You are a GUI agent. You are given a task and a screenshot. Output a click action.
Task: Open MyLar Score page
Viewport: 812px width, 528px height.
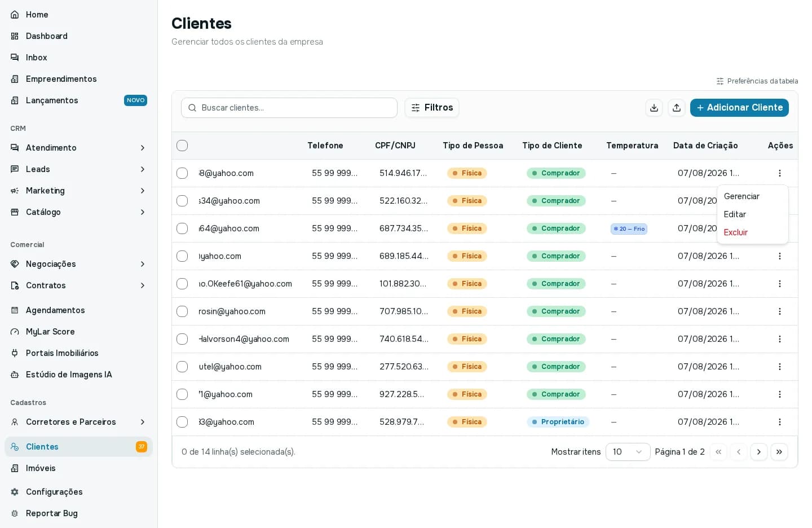pos(78,332)
